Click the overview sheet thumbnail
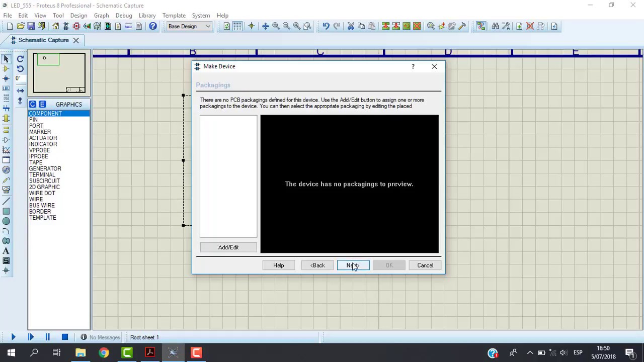644x362 pixels. click(x=59, y=73)
